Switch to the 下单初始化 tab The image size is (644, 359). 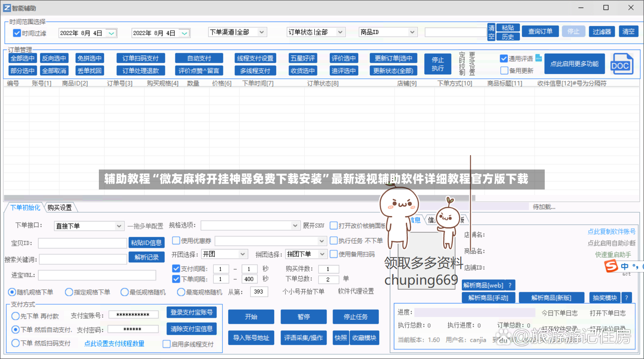click(25, 207)
